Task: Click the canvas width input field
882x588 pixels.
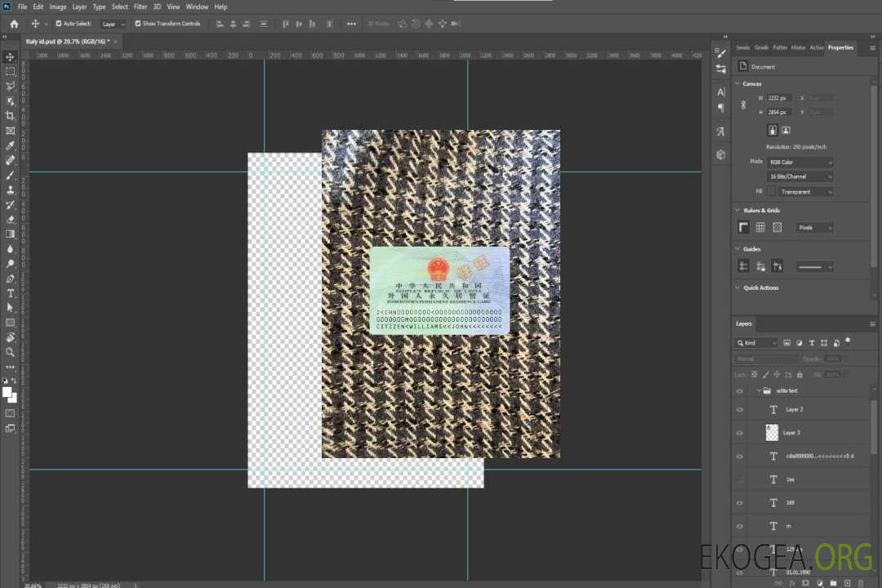Action: pos(780,98)
